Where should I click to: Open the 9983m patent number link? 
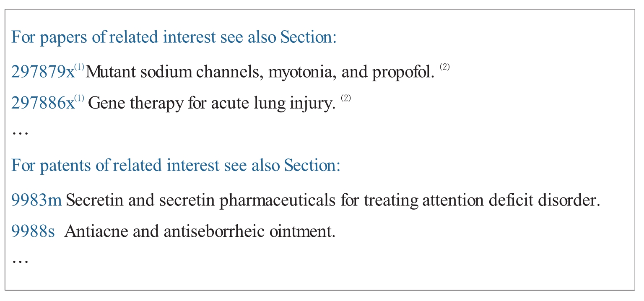point(36,201)
